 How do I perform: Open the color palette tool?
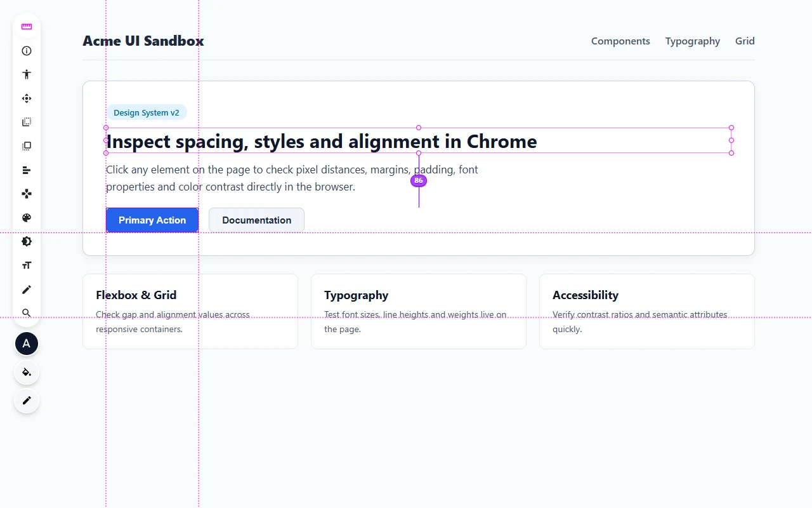point(27,218)
